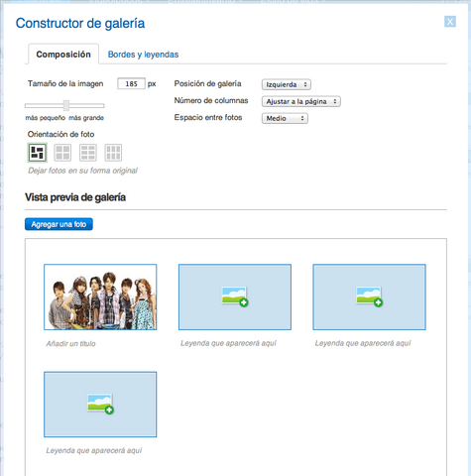Click the Agregar una foto button

coord(59,224)
